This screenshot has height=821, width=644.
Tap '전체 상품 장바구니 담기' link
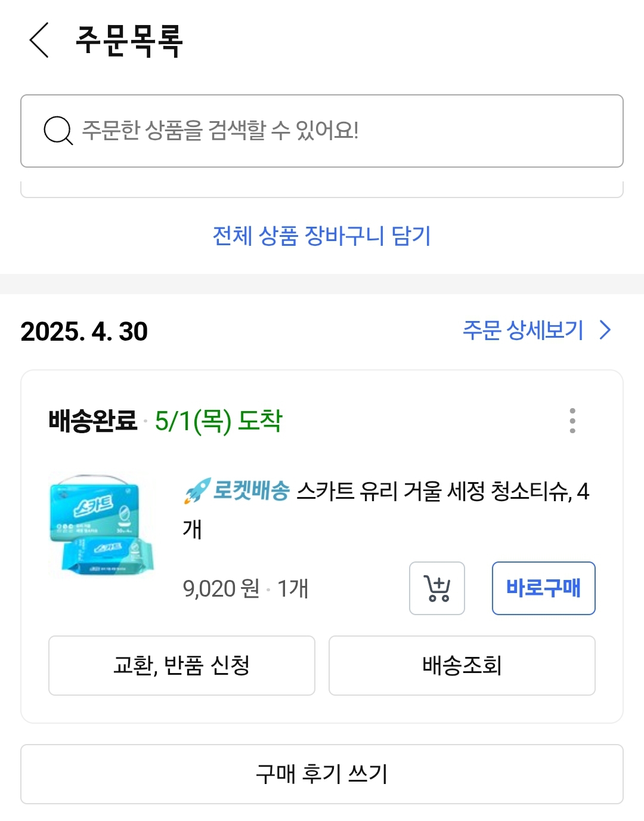321,236
